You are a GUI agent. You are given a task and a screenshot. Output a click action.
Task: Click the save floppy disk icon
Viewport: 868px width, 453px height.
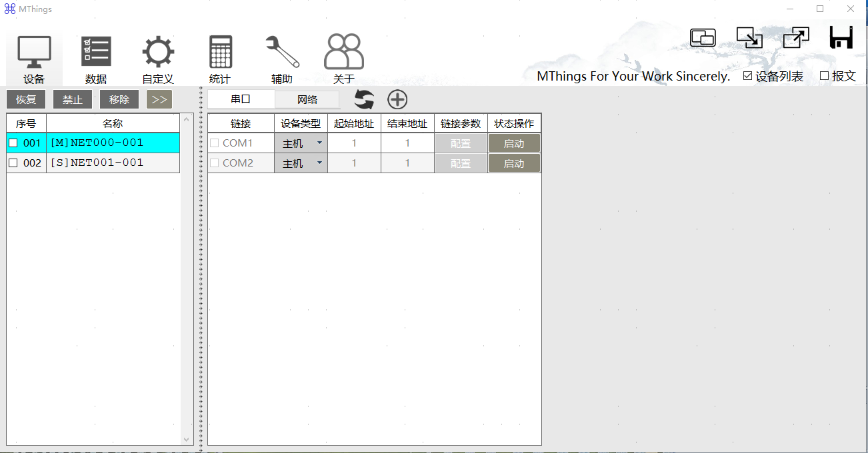pos(841,37)
